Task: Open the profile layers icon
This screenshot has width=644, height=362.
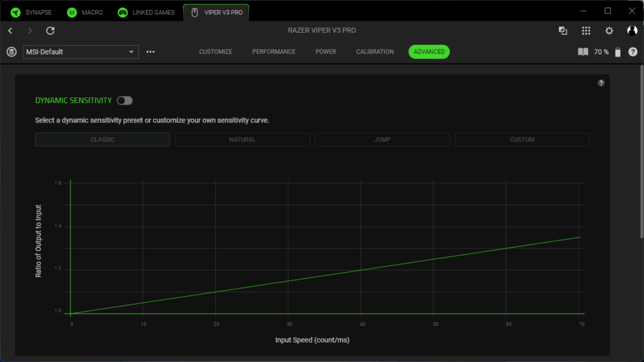Action: 11,52
